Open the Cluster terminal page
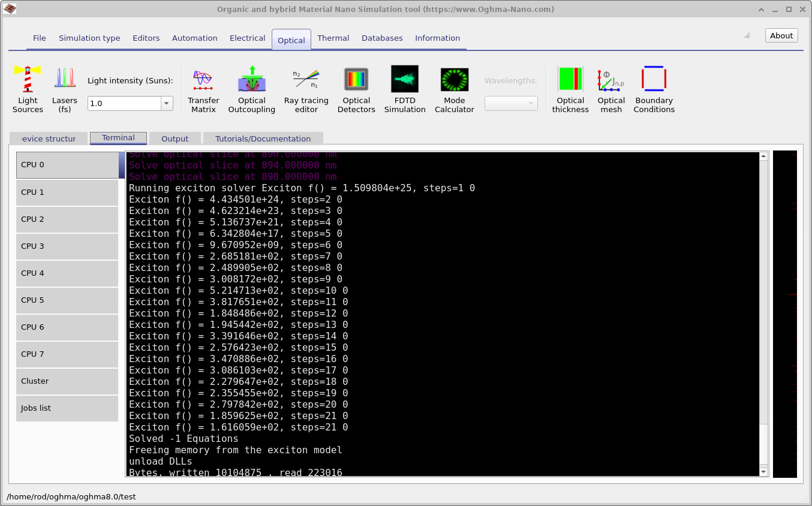Image resolution: width=812 pixels, height=506 pixels. click(x=67, y=381)
